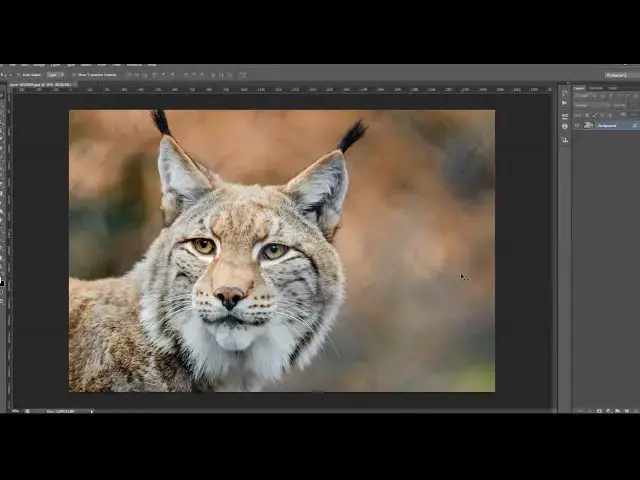The width and height of the screenshot is (640, 480).
Task: Click the lock icon on Background layer
Action: coord(634,126)
